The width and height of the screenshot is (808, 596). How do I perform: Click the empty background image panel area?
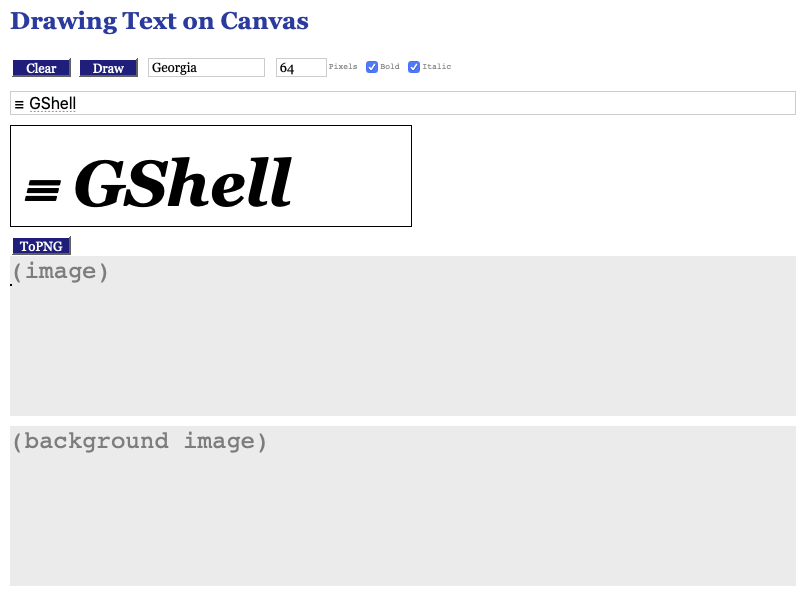[x=400, y=520]
